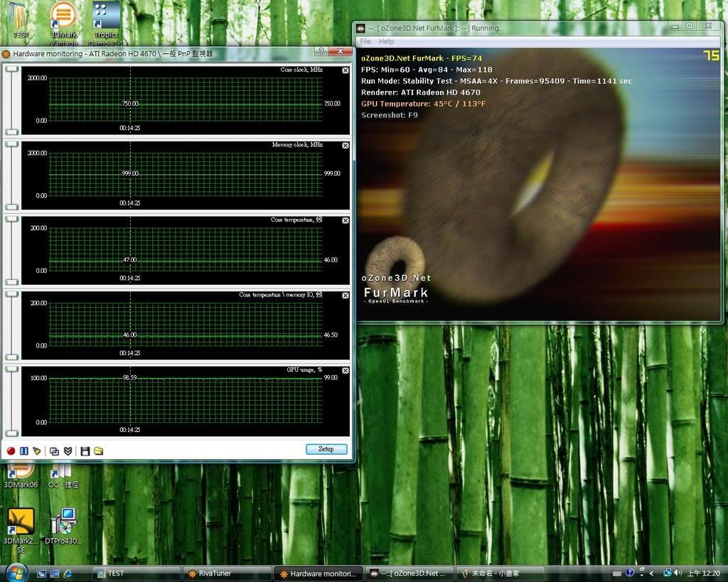The image size is (728, 582).
Task: Click the Core temperature graph bottom slider handle
Action: click(11, 282)
